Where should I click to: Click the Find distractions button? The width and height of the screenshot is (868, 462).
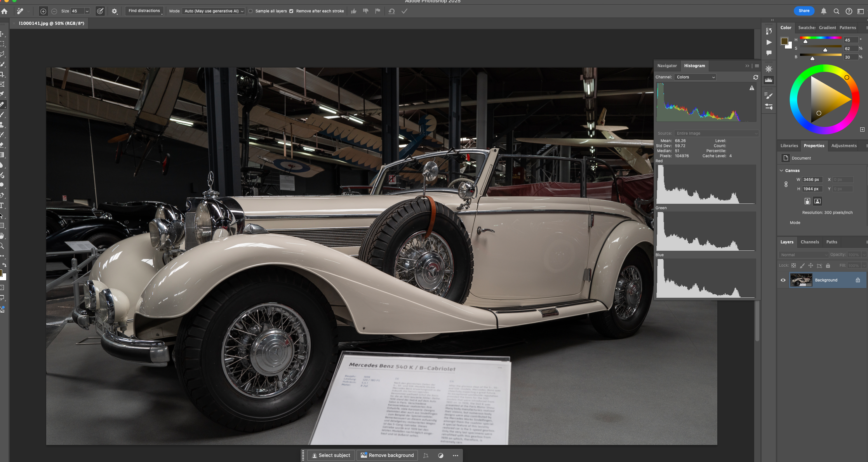tap(144, 11)
